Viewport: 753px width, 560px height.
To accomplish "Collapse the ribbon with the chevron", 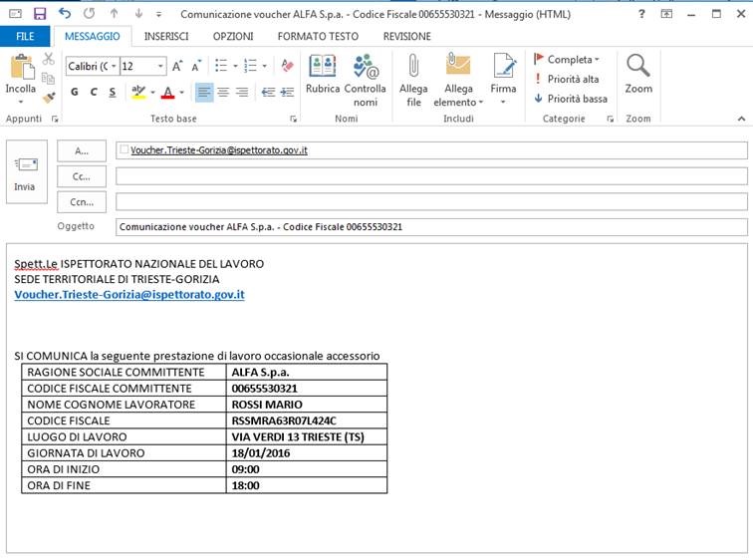I will [x=741, y=119].
